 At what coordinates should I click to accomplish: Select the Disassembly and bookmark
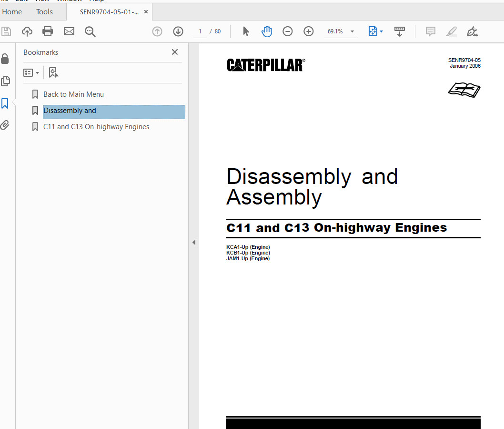pyautogui.click(x=114, y=112)
